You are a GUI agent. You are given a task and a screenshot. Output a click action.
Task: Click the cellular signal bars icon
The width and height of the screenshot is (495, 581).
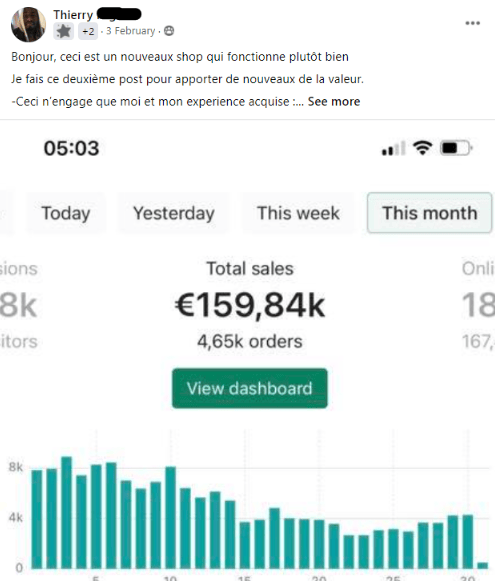click(x=393, y=148)
